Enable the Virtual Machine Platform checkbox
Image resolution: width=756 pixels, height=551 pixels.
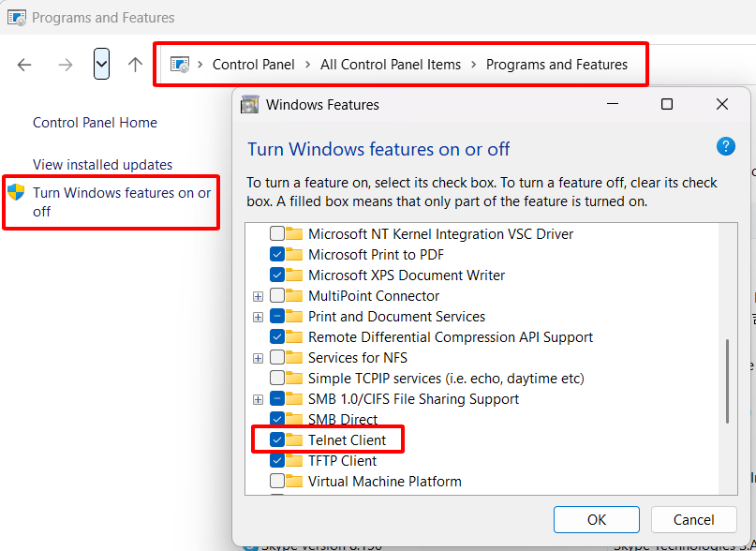277,482
